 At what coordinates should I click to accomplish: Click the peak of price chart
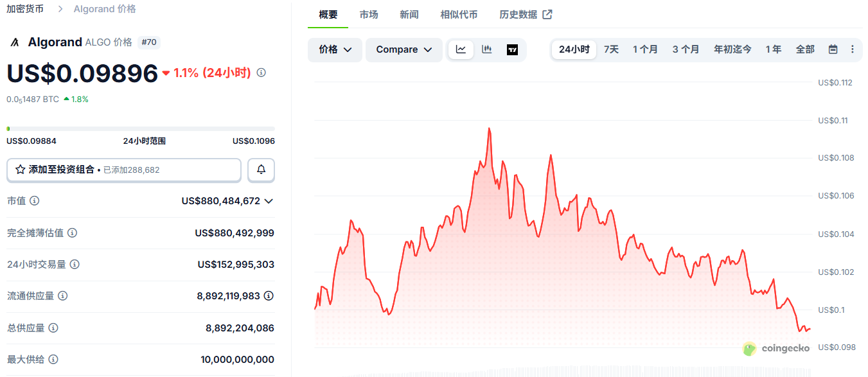click(489, 128)
